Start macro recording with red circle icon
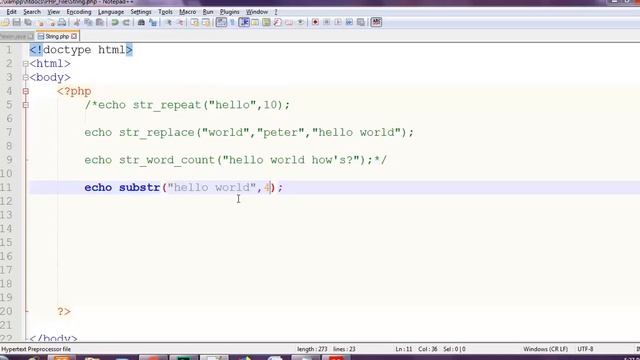 (315, 22)
